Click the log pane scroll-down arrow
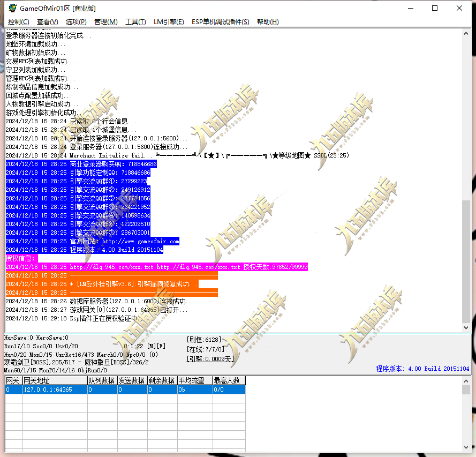This screenshot has height=457, width=476. click(x=466, y=328)
